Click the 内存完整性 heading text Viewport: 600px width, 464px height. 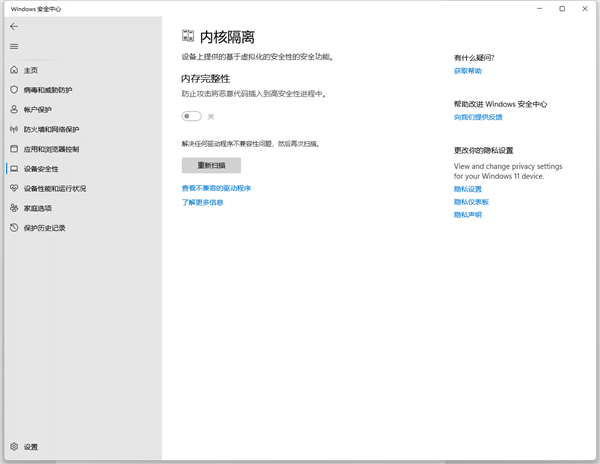205,79
